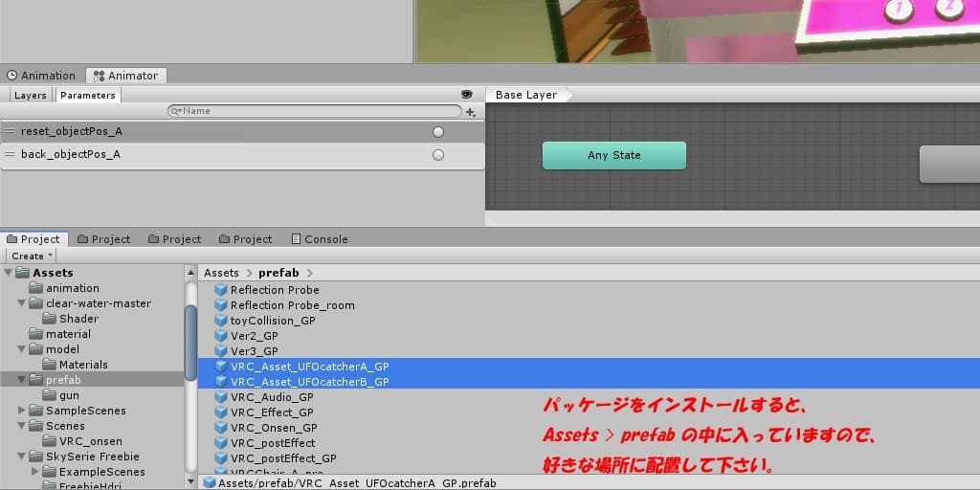
Task: Collapse the model folder
Action: click(x=21, y=349)
